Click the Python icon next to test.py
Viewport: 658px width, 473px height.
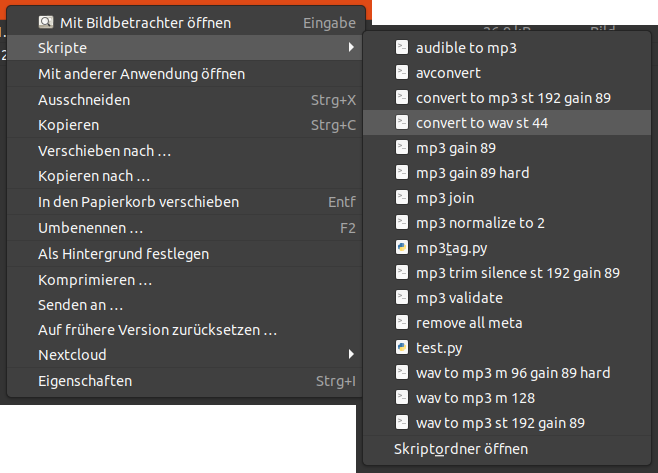click(402, 348)
